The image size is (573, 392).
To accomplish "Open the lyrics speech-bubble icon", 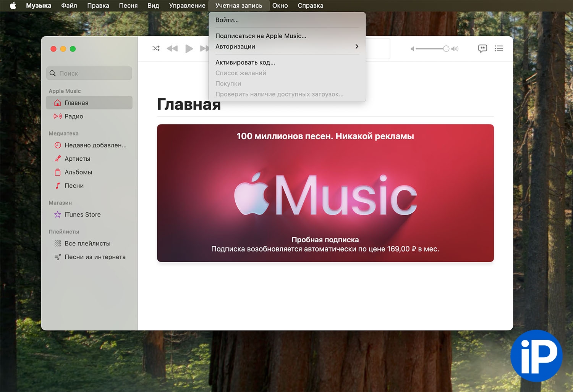I will tap(482, 48).
